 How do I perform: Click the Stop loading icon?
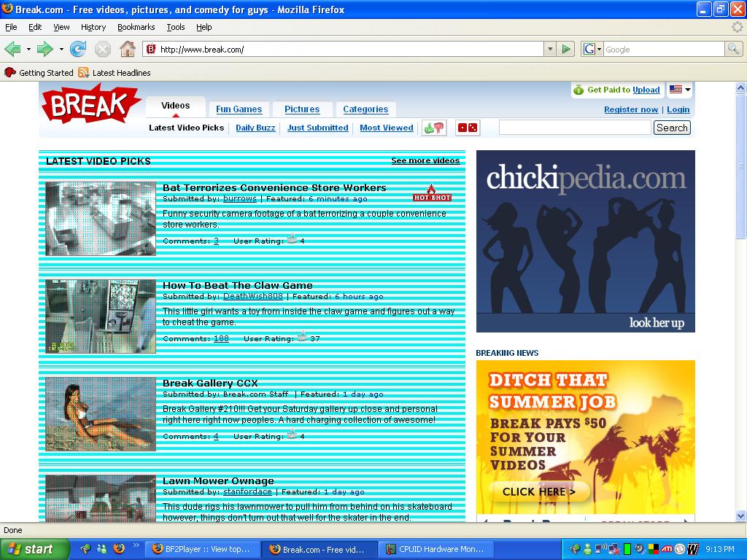coord(102,49)
